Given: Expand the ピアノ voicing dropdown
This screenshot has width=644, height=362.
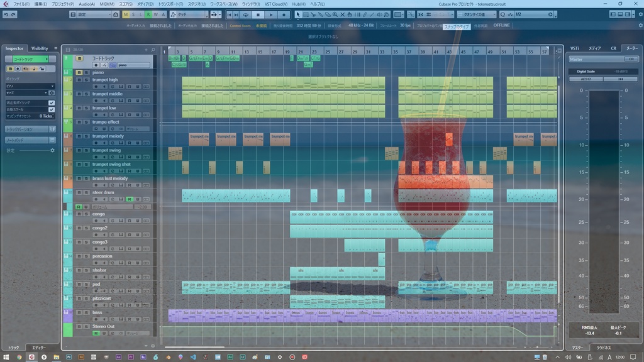Looking at the screenshot, I should (x=30, y=86).
